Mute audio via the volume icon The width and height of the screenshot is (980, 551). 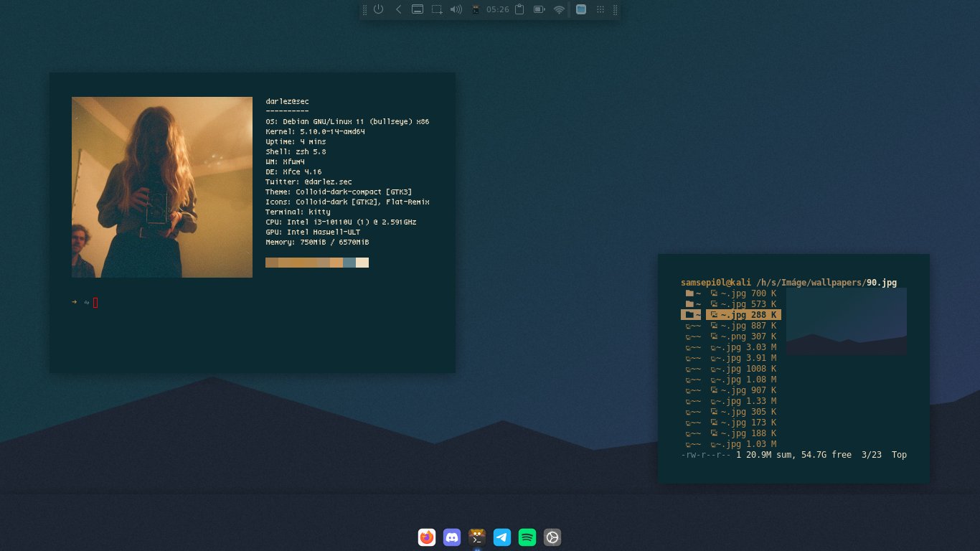click(x=457, y=9)
